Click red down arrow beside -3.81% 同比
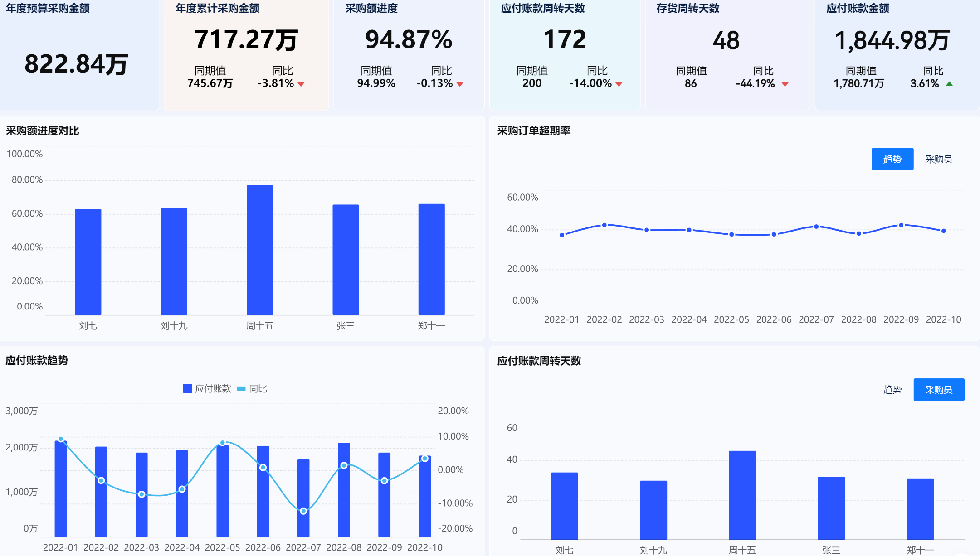This screenshot has width=980, height=556. coord(301,84)
